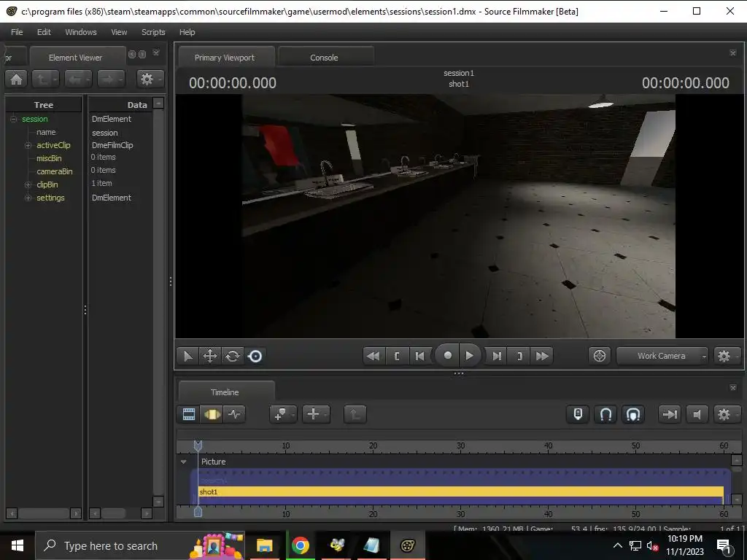Click the Data column header

pos(121,105)
